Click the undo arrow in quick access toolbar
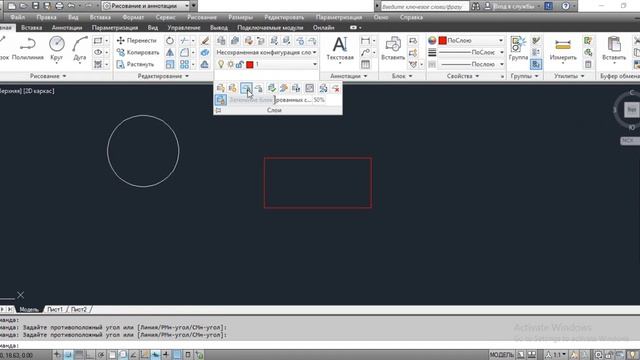 (71, 6)
